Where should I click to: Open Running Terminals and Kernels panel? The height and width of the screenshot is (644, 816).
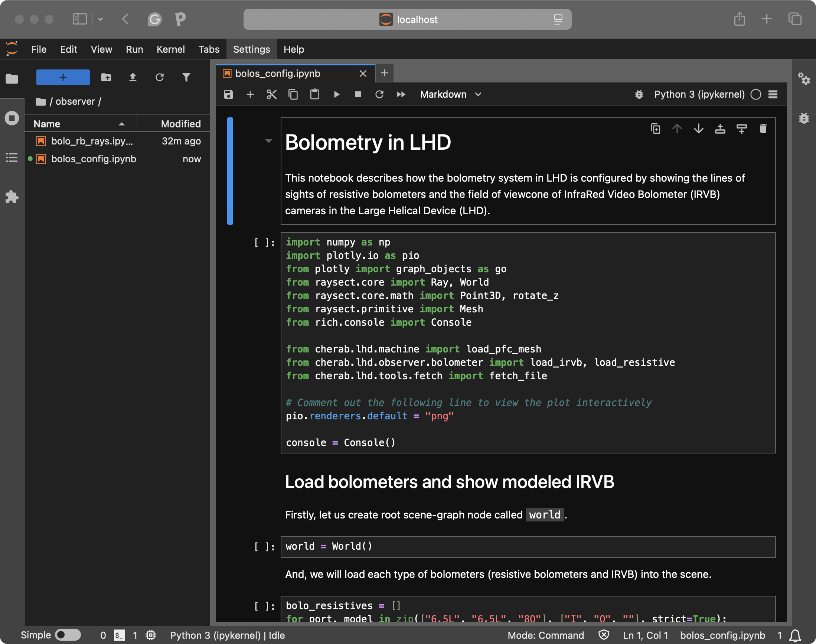[x=12, y=118]
